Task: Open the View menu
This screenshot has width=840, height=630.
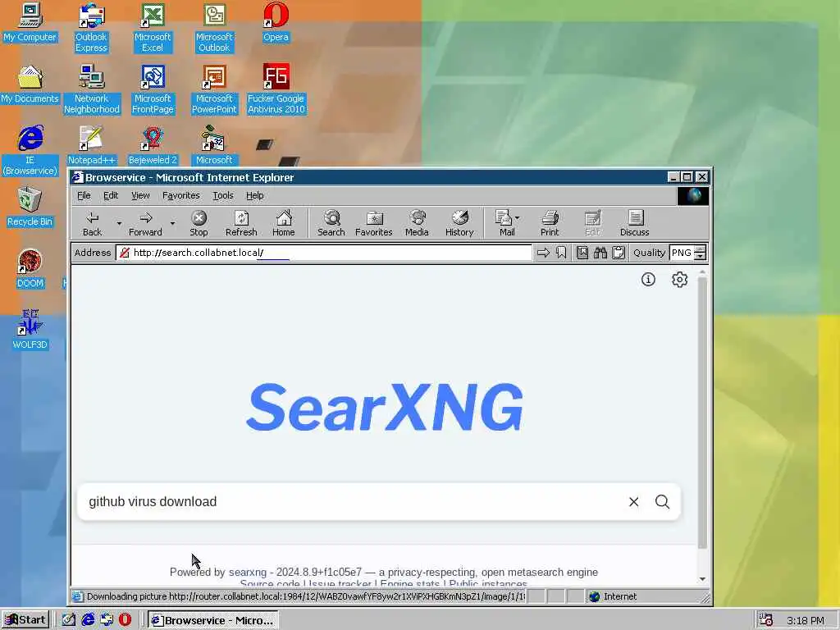Action: tap(140, 195)
